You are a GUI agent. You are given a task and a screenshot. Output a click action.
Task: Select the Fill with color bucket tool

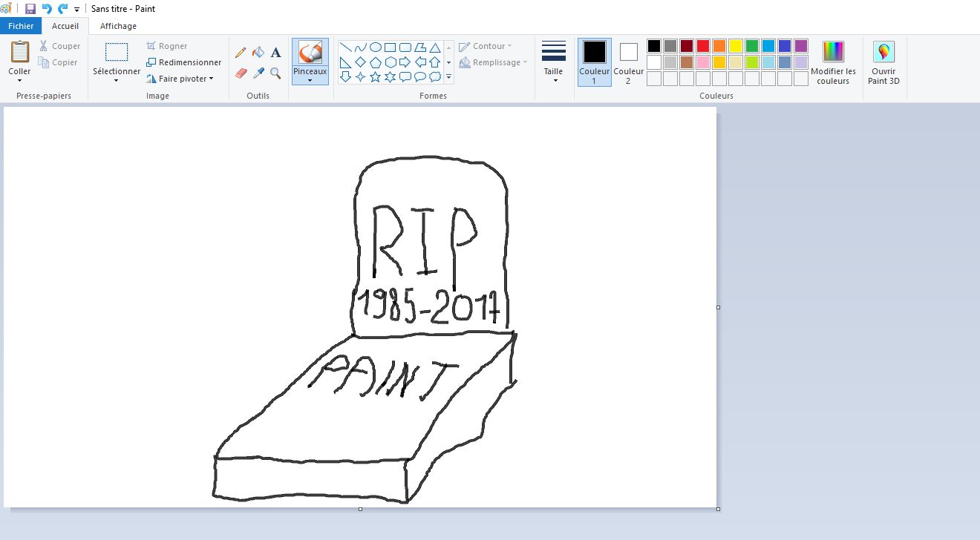(x=258, y=53)
